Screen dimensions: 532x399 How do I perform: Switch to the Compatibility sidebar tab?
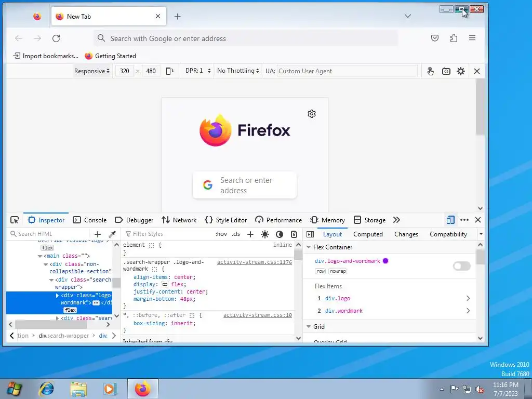coord(448,234)
